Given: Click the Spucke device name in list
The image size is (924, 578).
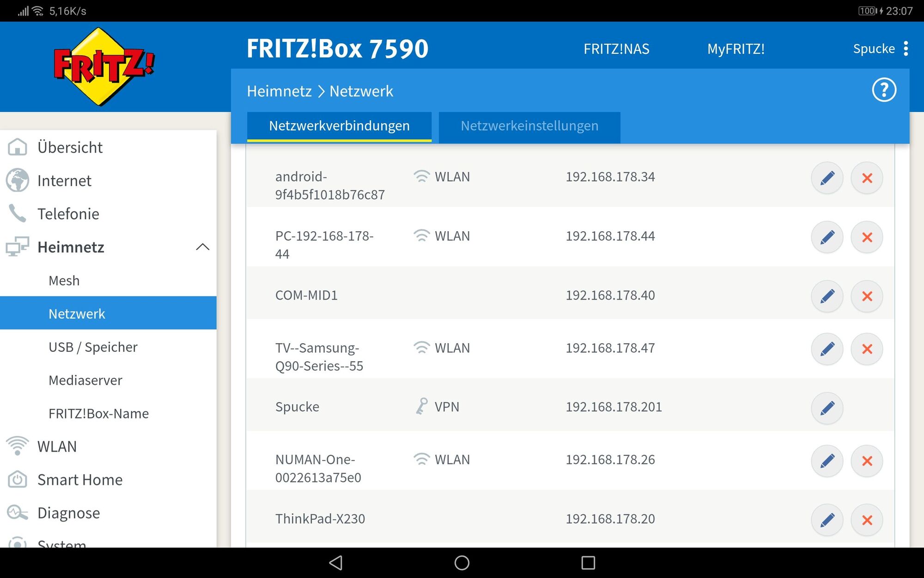Looking at the screenshot, I should (297, 407).
